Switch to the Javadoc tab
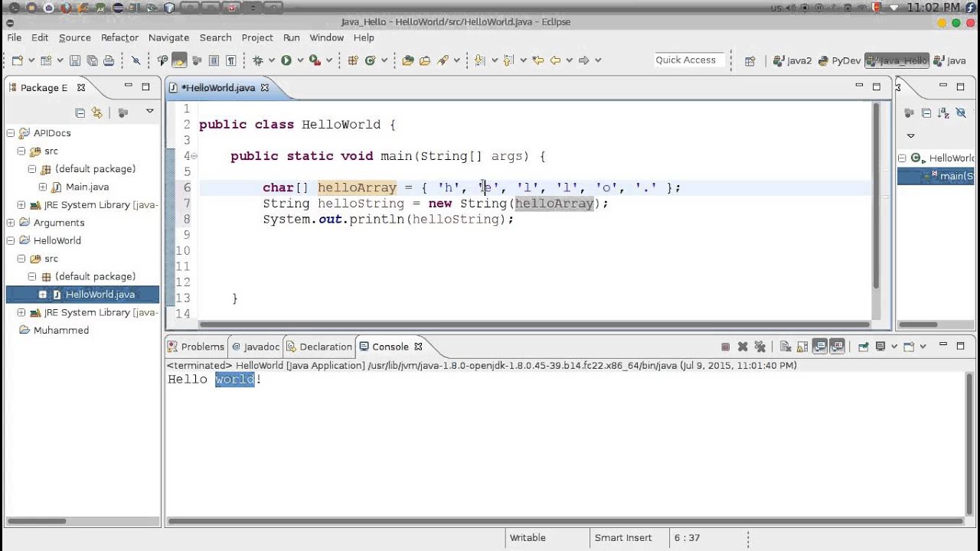Viewport: 980px width, 551px height. [x=256, y=347]
